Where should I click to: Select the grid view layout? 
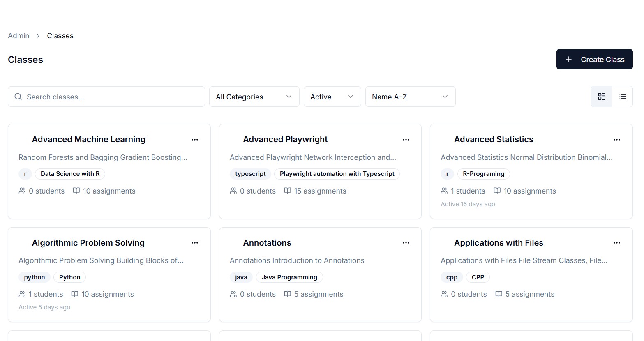point(601,97)
